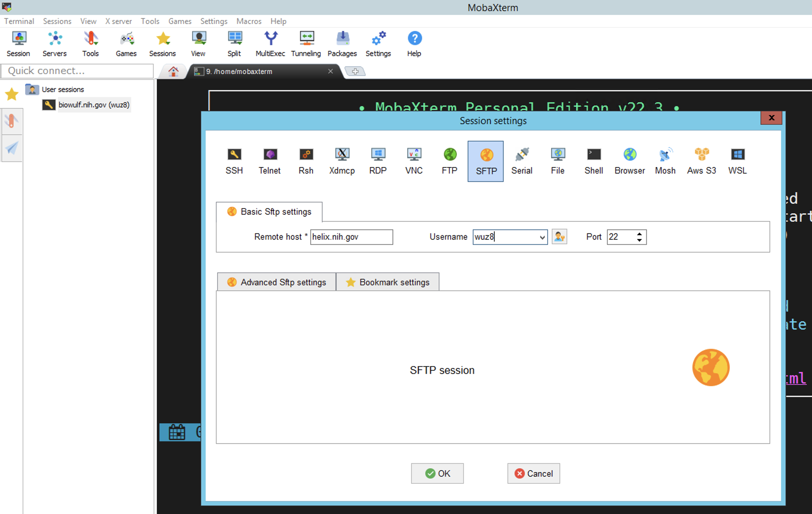
Task: Select the VNC session type icon
Action: [x=414, y=161]
